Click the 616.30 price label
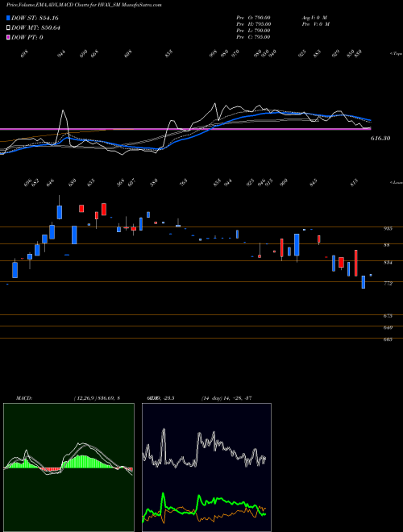403x532 pixels. 380,139
